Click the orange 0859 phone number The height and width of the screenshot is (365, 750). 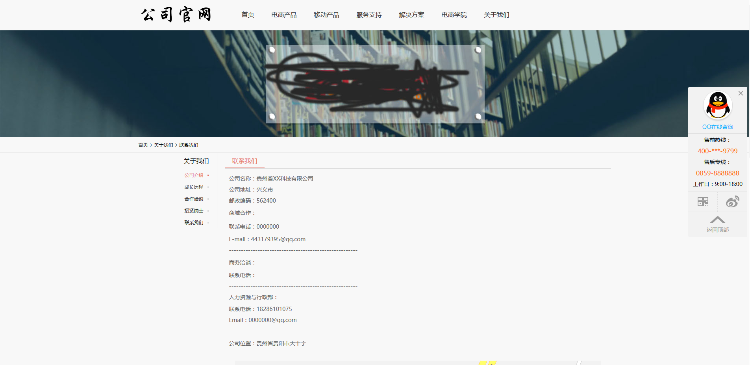coord(717,173)
